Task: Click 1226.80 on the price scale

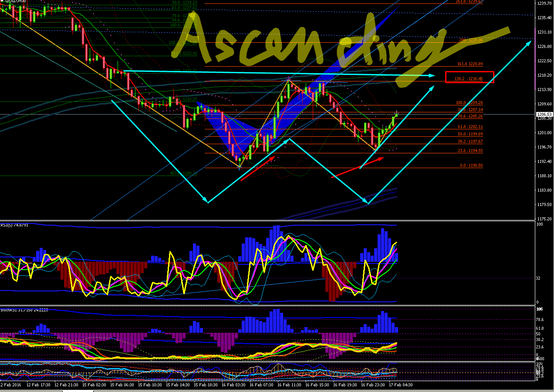Action: pyautogui.click(x=544, y=47)
